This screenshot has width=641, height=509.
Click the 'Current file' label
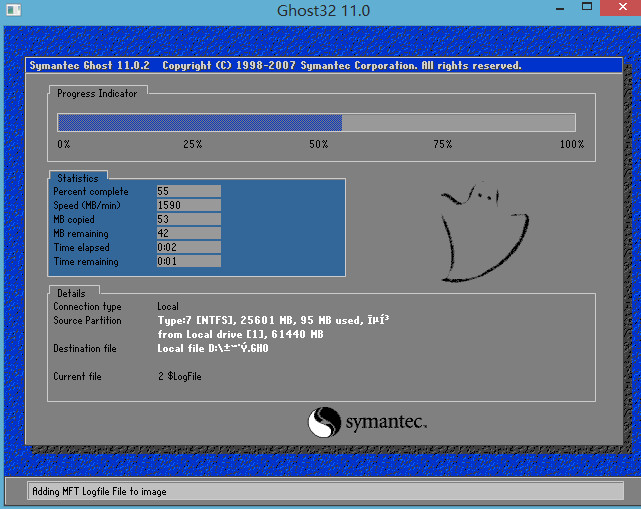[77, 377]
